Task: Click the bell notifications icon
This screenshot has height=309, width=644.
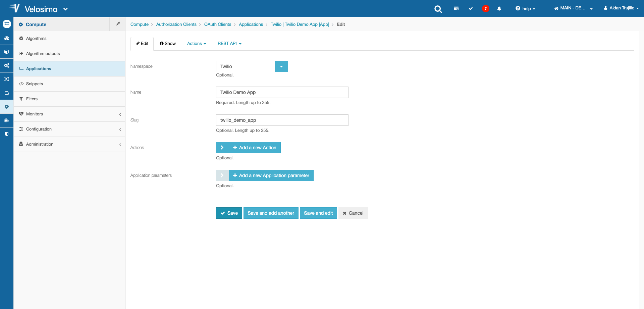Action: pos(499,8)
